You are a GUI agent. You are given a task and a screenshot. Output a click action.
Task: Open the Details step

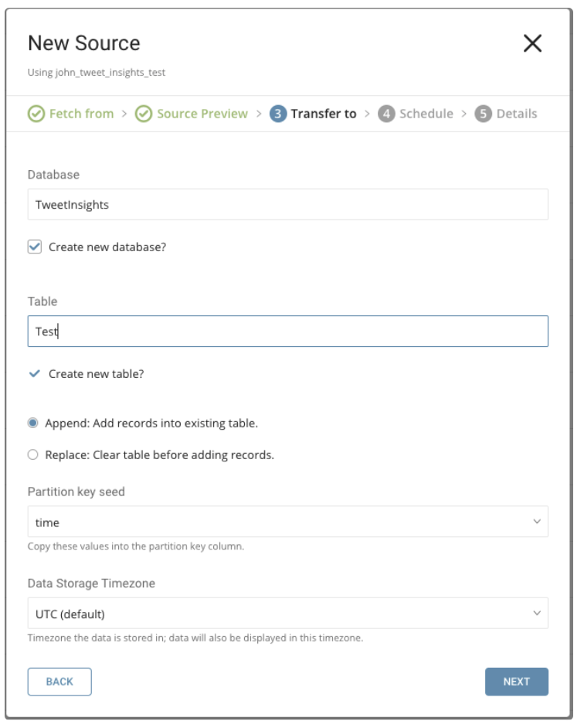[517, 114]
